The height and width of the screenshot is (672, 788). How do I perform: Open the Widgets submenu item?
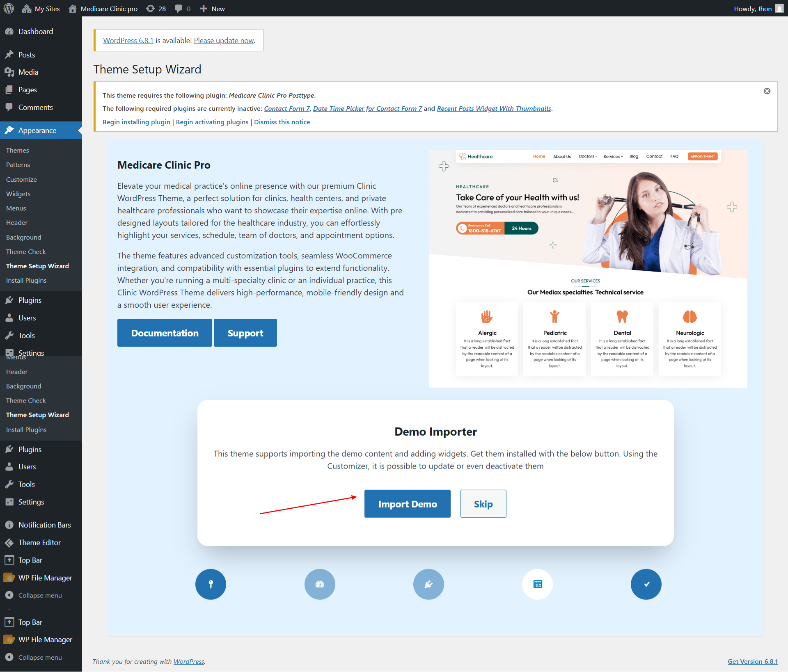click(x=18, y=194)
